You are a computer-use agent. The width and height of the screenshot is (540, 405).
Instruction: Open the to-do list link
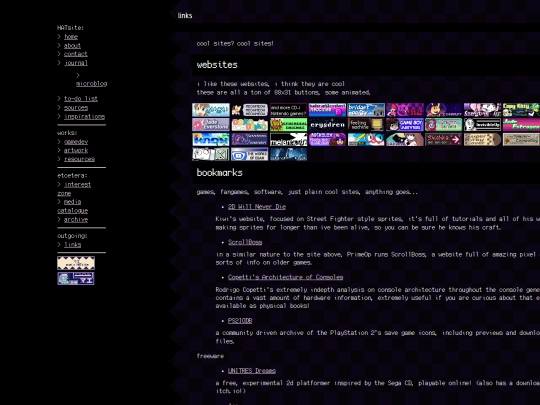(81, 98)
